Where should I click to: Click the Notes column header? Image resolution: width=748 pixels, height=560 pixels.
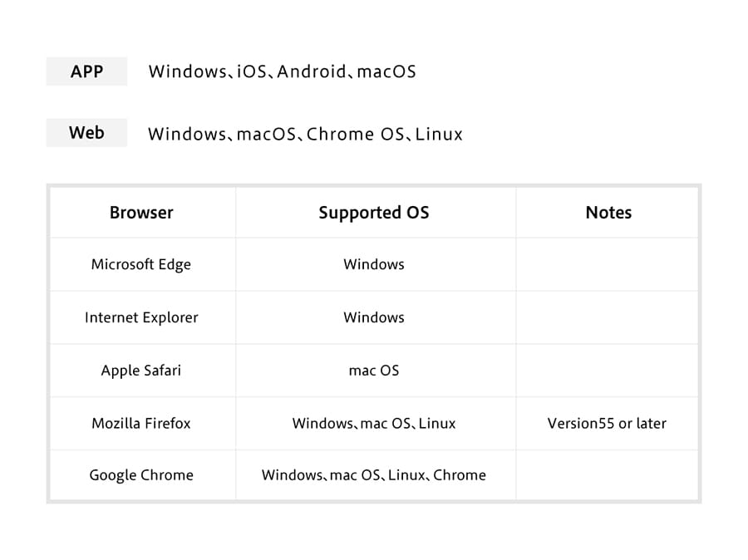click(608, 212)
